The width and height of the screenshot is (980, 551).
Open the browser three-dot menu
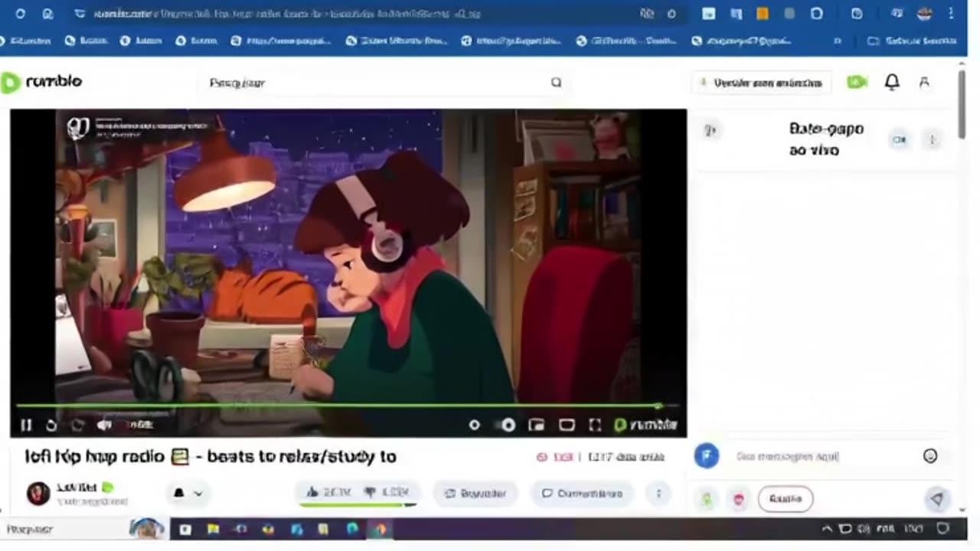(x=952, y=14)
